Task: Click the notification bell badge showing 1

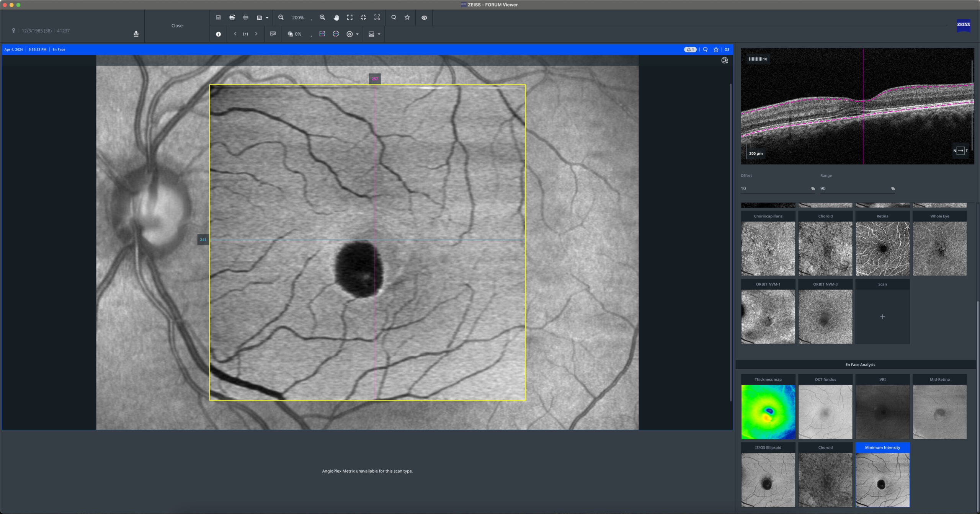Action: pos(690,49)
